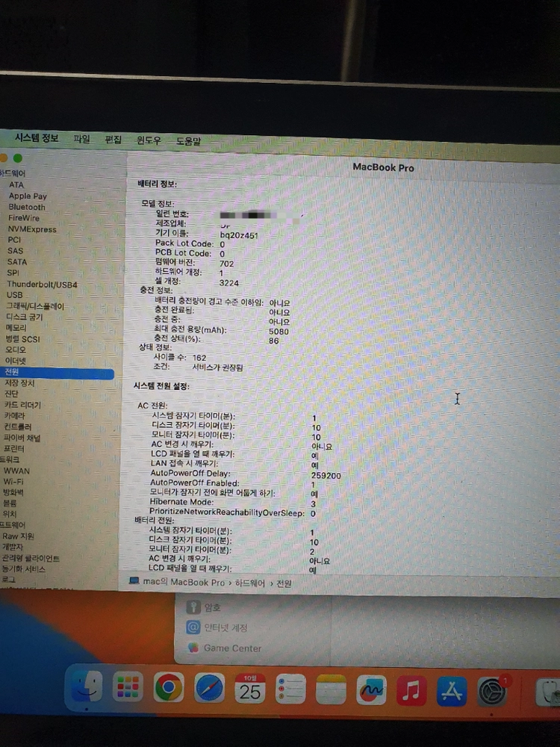Select WWAN in network sidebar
Image resolution: width=560 pixels, height=747 pixels.
[x=16, y=471]
